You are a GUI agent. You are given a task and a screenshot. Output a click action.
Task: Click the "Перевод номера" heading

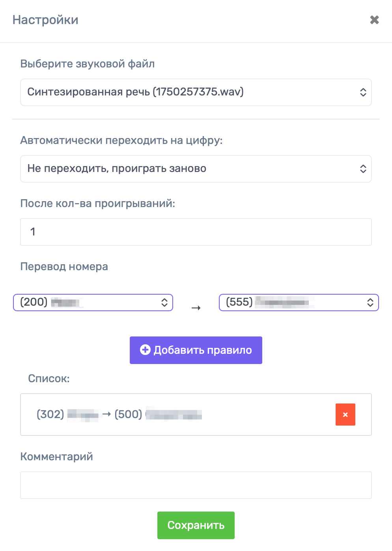tap(64, 267)
